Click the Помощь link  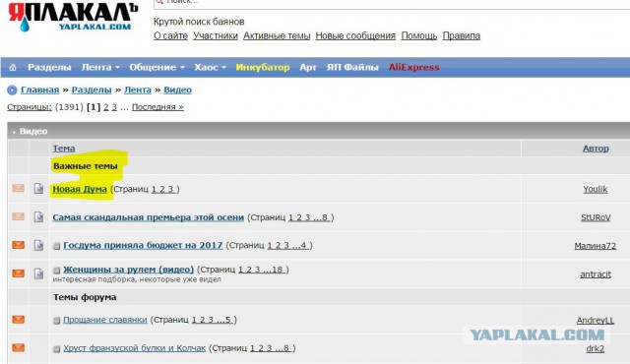tap(419, 35)
